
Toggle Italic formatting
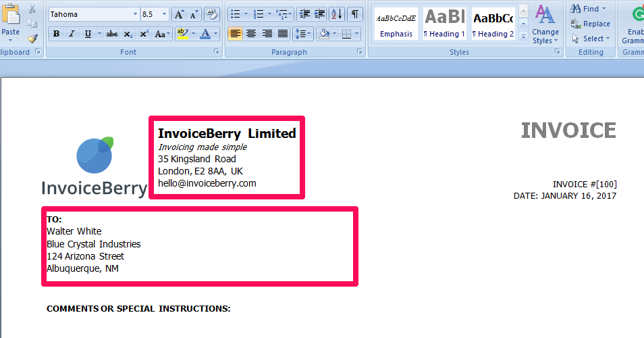pos(72,34)
